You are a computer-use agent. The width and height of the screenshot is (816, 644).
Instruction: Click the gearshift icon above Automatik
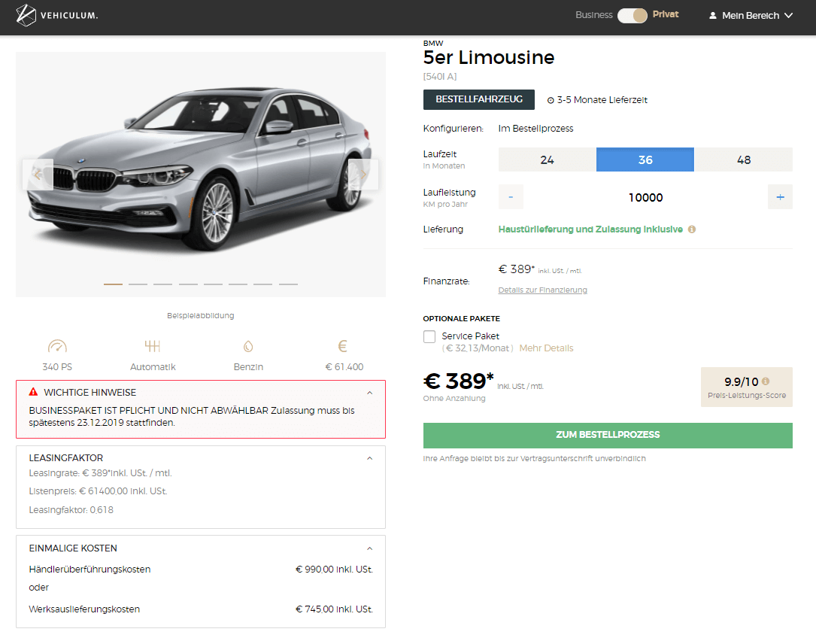(153, 346)
